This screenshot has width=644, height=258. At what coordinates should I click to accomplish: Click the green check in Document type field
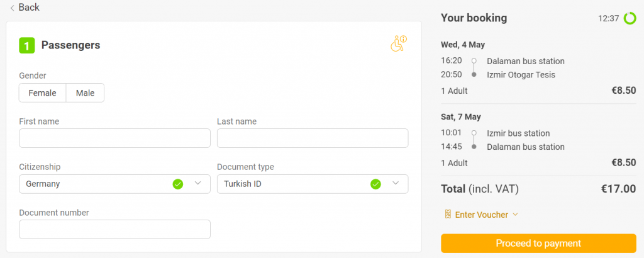coord(376,184)
